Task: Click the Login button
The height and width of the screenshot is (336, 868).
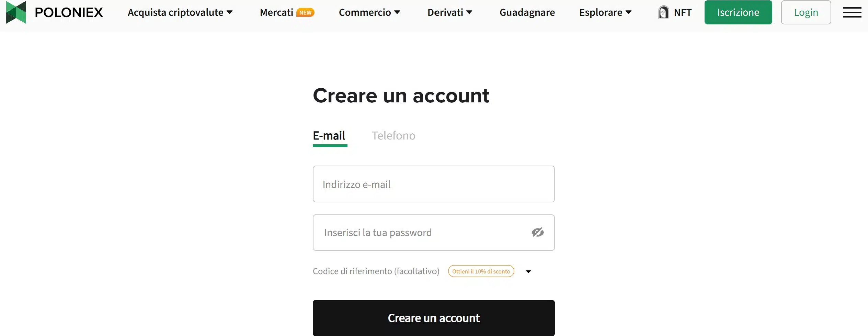Action: (806, 12)
